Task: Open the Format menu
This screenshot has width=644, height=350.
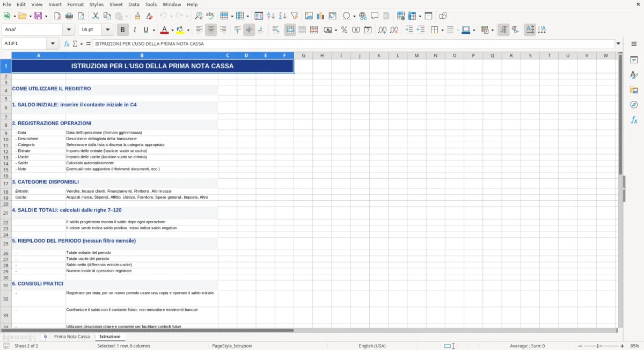Action: [75, 4]
